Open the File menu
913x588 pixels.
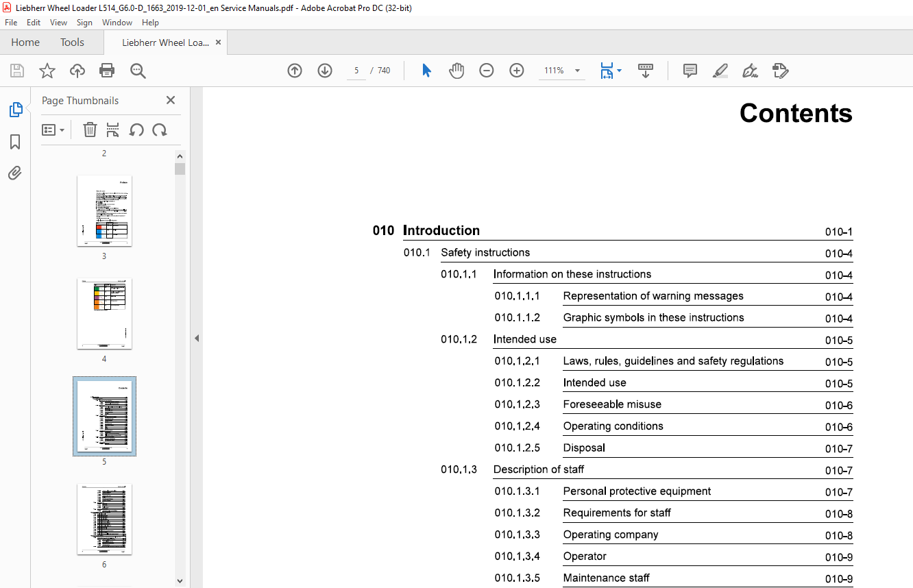click(x=11, y=23)
